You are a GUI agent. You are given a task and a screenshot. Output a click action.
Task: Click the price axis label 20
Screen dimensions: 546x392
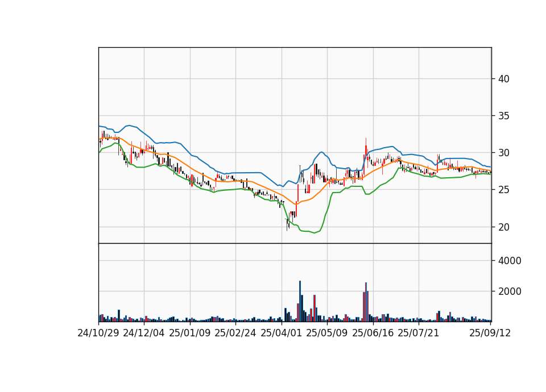point(503,227)
